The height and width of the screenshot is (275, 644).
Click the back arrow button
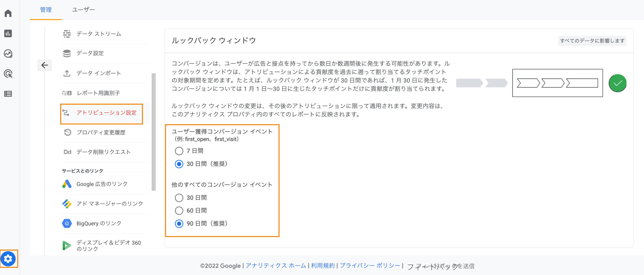pos(45,65)
